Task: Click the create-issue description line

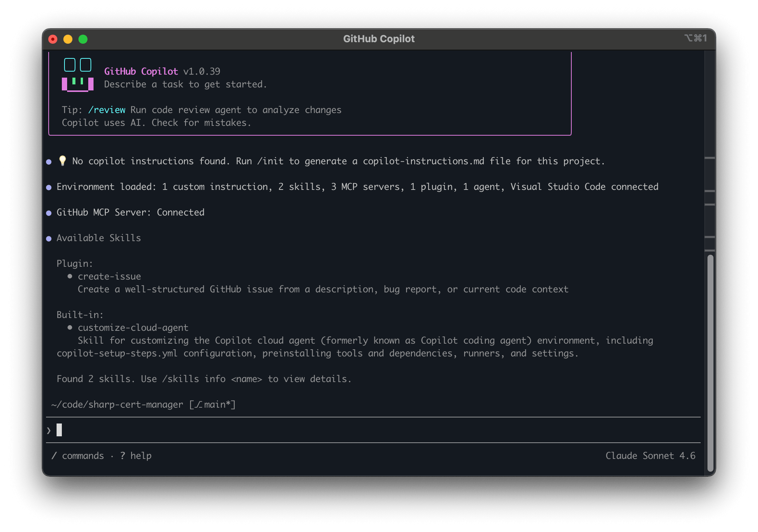Action: (x=323, y=289)
